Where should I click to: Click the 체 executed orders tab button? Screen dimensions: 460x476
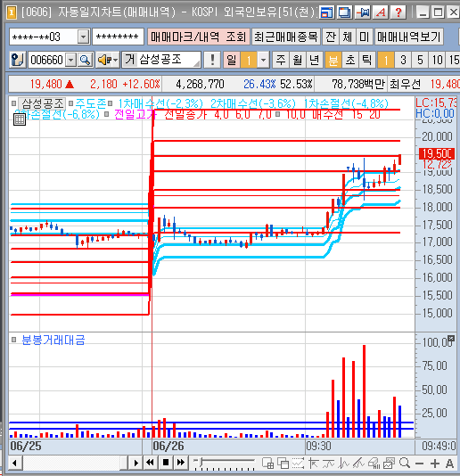(x=347, y=37)
